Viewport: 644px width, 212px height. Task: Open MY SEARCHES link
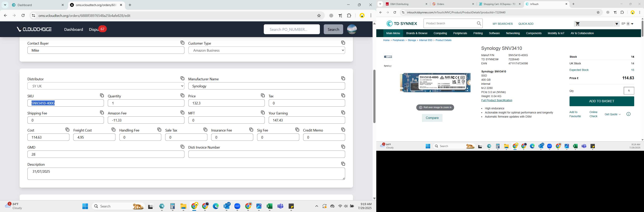click(503, 24)
